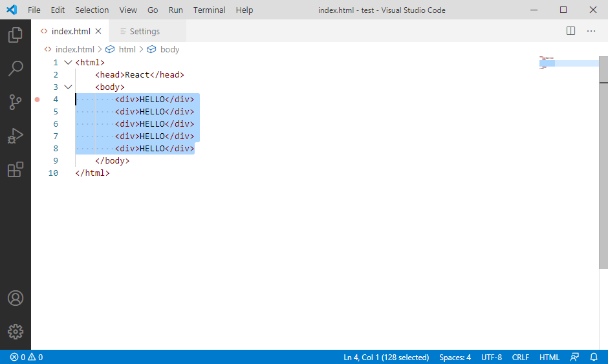Click HELLO div on line 6
608x364 pixels.
coord(155,124)
